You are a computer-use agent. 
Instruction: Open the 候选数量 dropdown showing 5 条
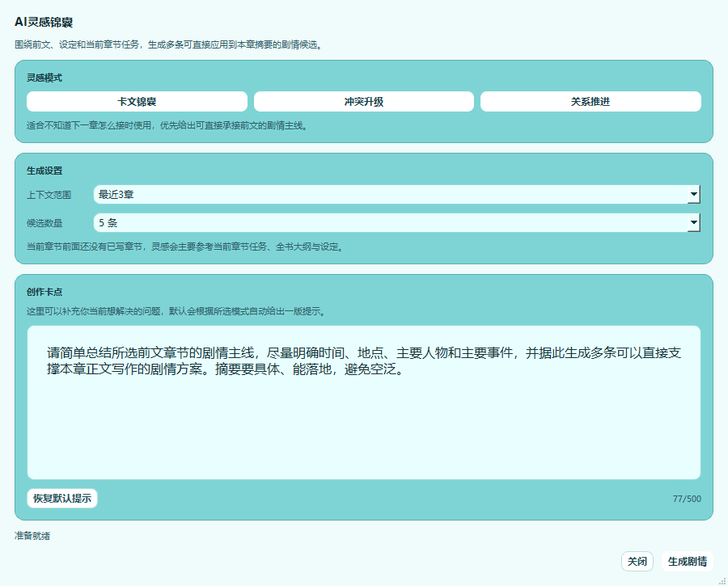397,223
